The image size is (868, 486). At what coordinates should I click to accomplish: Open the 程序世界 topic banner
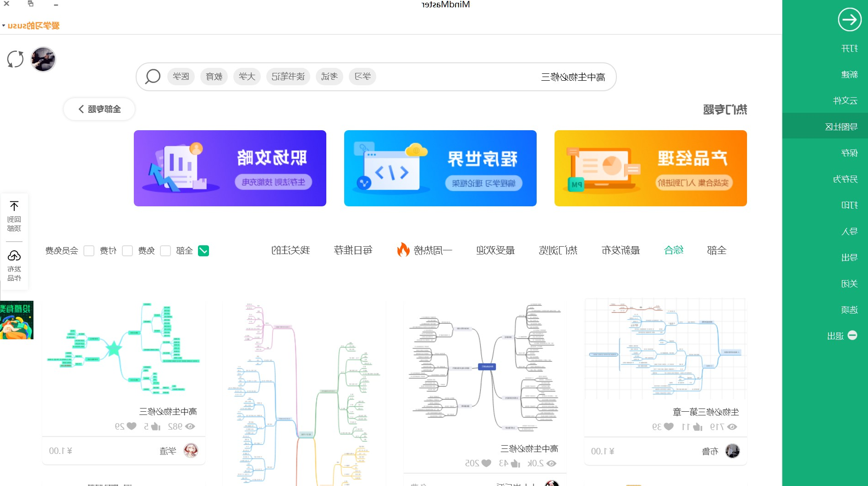pyautogui.click(x=440, y=168)
